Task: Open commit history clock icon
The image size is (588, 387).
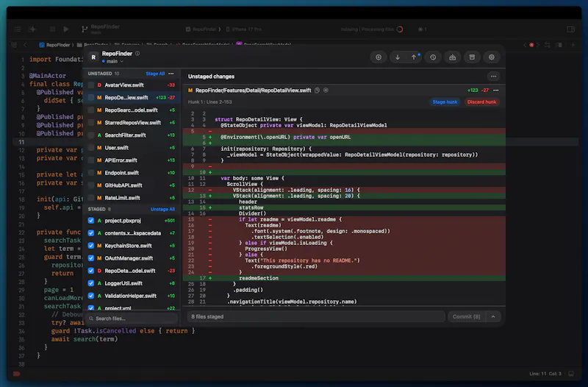Action: click(x=433, y=57)
